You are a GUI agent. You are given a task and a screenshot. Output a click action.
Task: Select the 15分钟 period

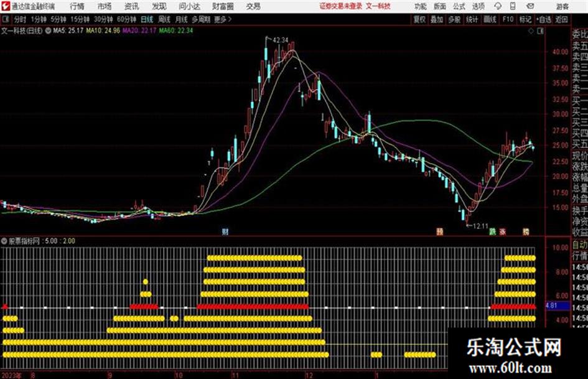click(x=80, y=19)
